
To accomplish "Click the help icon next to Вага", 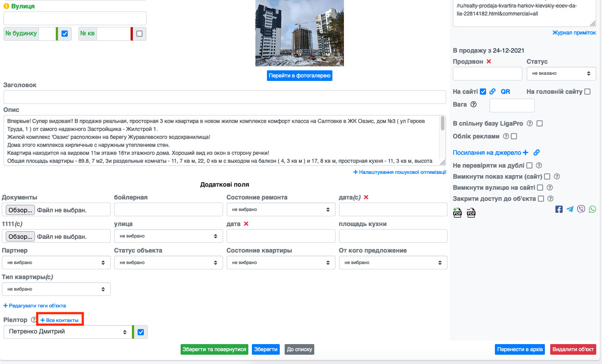I will (474, 105).
